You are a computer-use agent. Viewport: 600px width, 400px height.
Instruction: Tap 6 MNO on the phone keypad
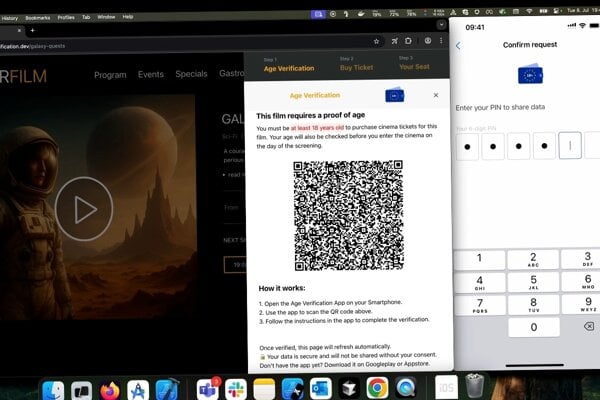click(x=582, y=281)
